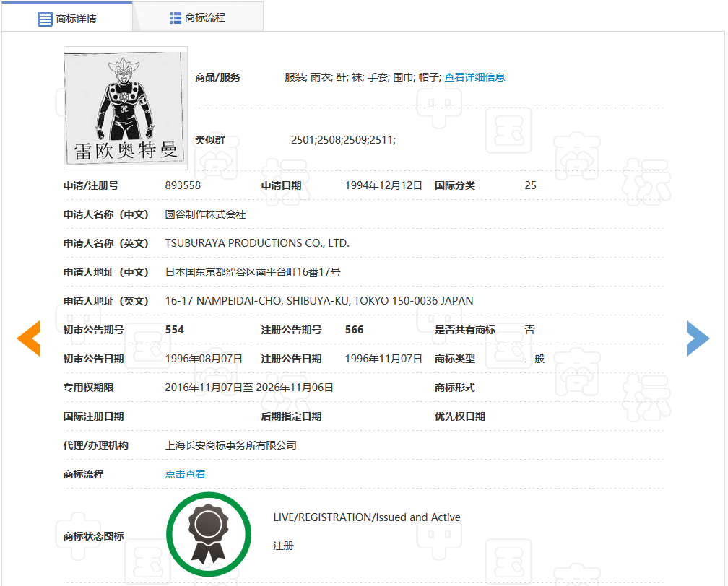Click the blue right arrow to view next trademark
728x586 pixels.
698,338
